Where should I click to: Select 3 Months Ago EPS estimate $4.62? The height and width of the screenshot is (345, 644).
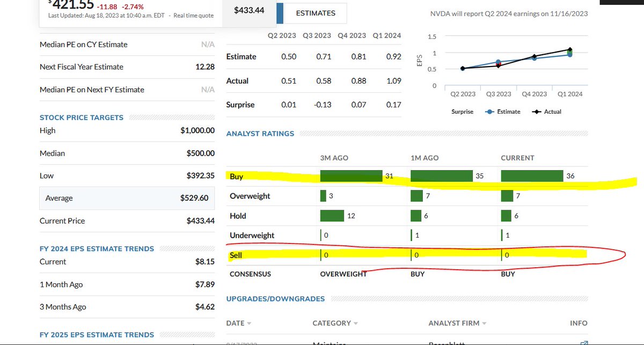[205, 307]
